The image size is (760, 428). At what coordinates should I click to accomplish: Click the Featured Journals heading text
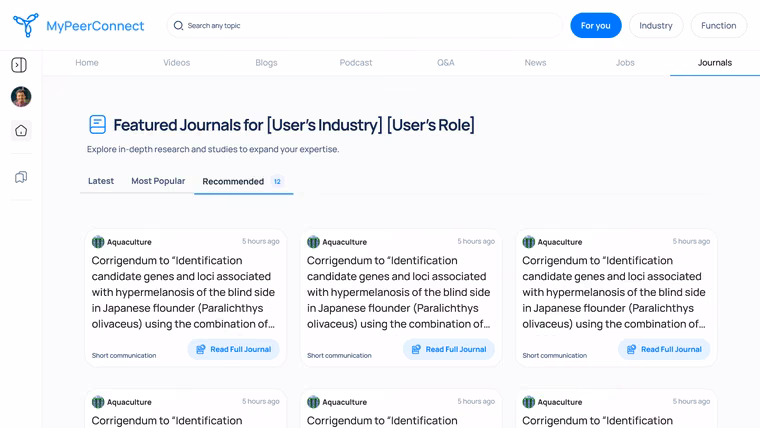(294, 125)
